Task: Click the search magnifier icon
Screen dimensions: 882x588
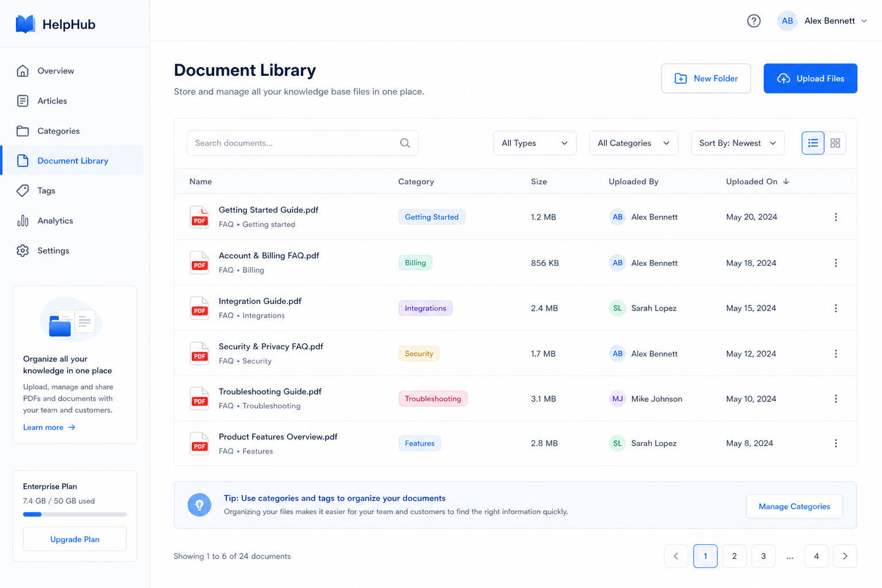Action: [x=405, y=143]
